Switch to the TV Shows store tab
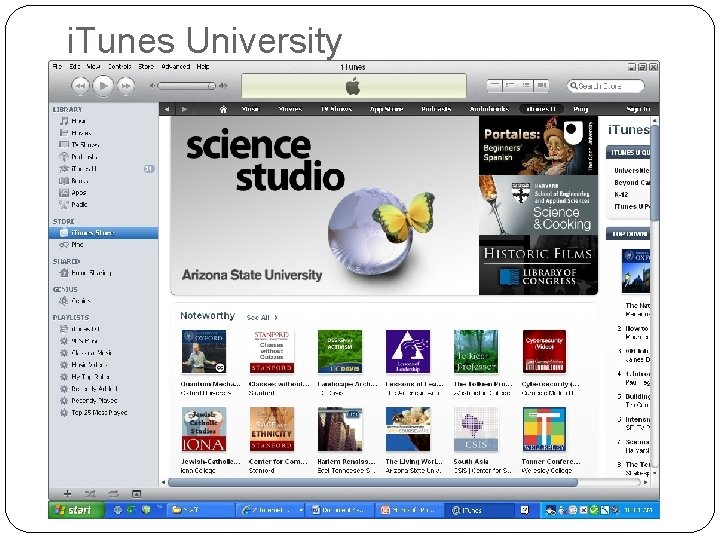This screenshot has width=720, height=540. point(336,109)
